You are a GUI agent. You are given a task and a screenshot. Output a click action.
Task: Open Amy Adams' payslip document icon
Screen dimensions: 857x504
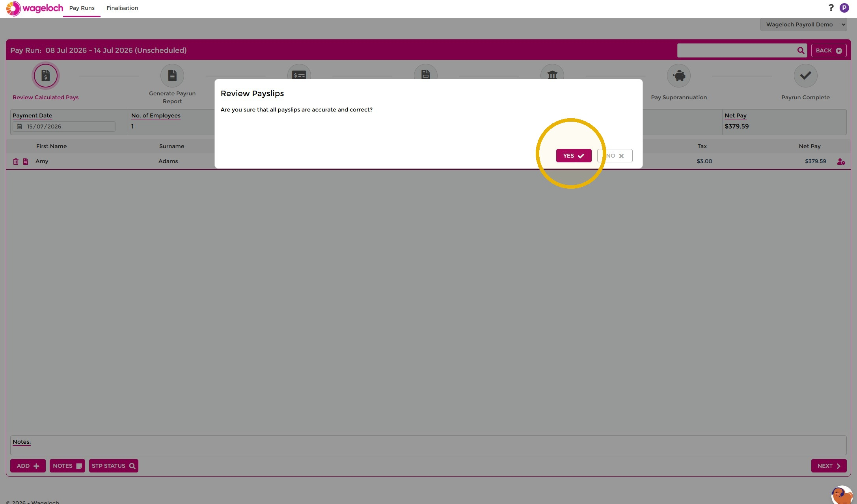[26, 162]
